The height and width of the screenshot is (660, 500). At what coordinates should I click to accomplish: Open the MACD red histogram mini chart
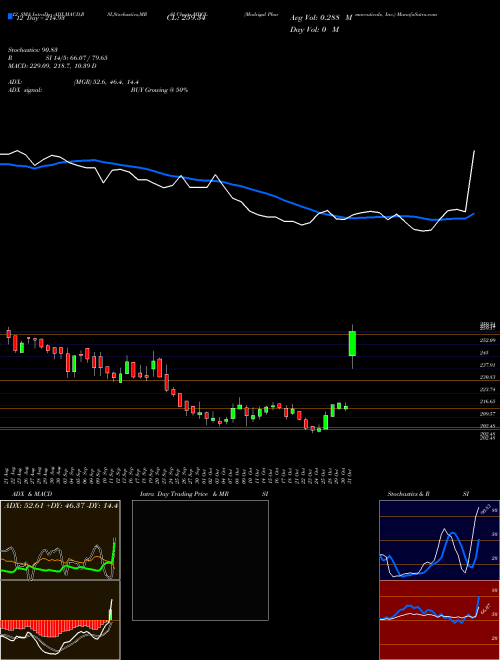60,620
